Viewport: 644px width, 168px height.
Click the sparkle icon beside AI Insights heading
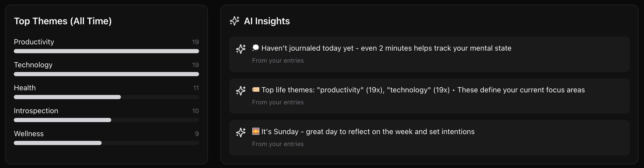pyautogui.click(x=234, y=21)
